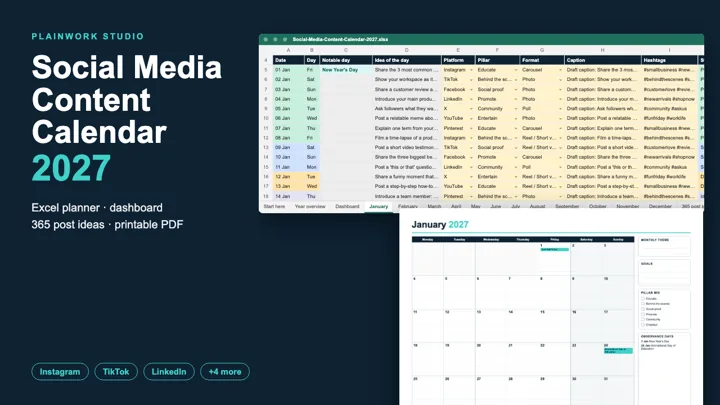Click caption cell 'Draft caption: Film a time-laps...'

point(602,138)
